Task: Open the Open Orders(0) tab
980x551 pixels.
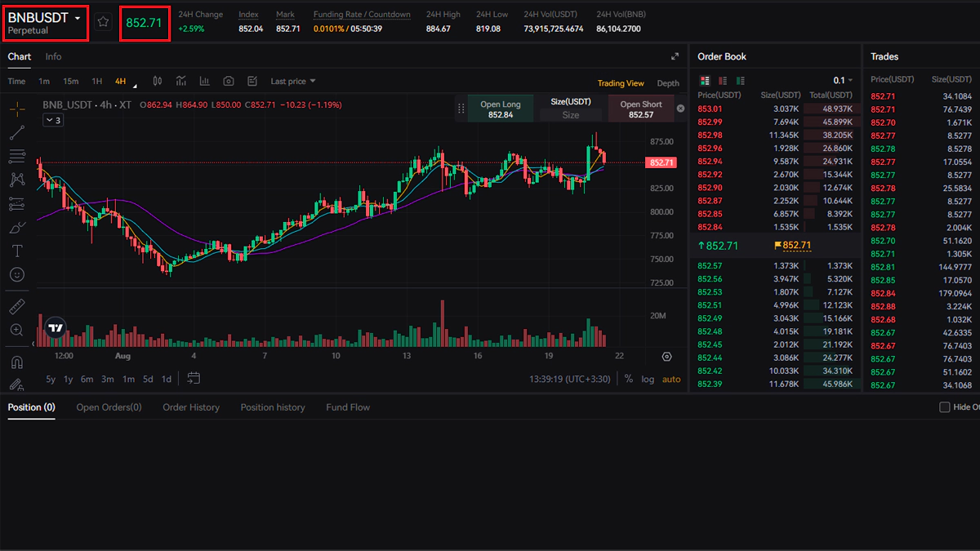Action: coord(109,407)
